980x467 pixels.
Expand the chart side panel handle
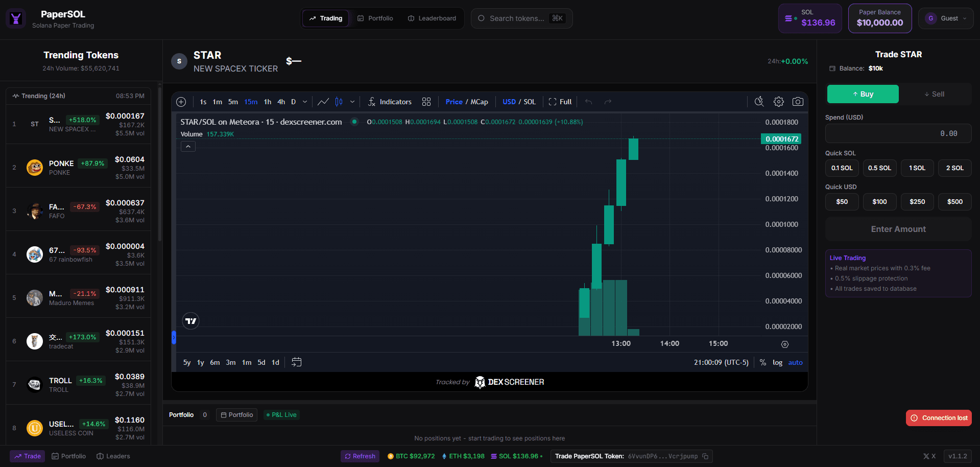click(x=174, y=337)
